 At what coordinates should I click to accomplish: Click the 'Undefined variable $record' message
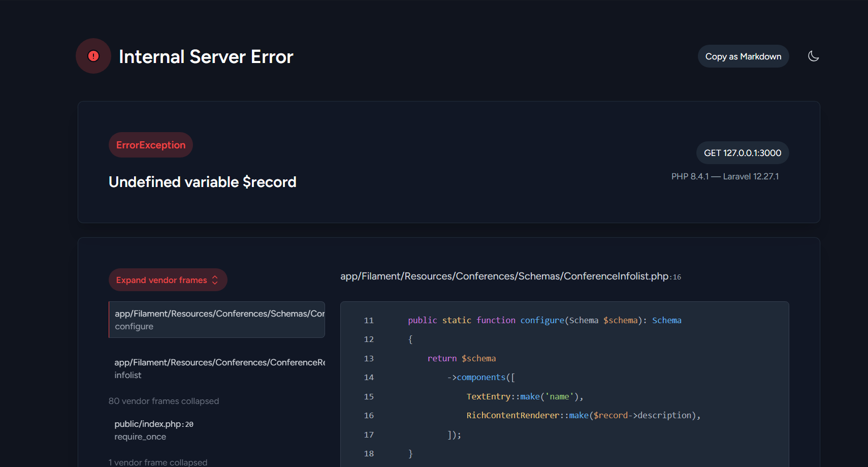(x=203, y=182)
